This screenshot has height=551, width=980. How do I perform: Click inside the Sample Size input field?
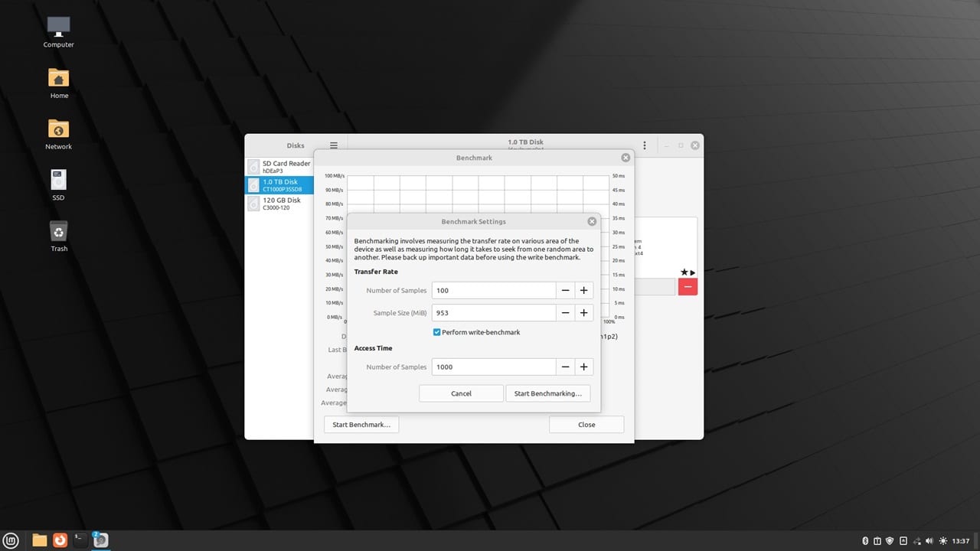(493, 312)
